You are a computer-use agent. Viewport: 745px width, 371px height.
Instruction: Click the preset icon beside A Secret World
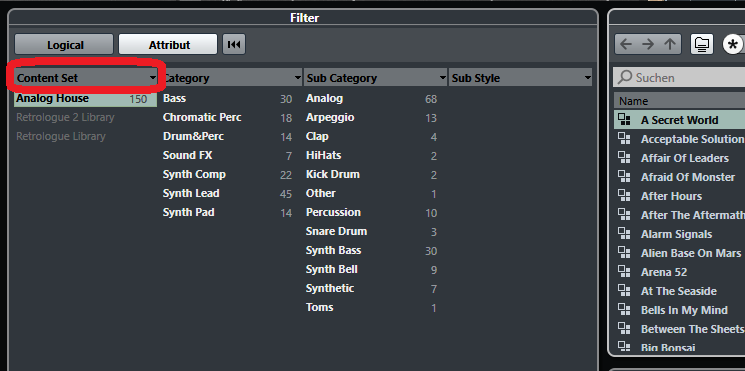(x=624, y=120)
